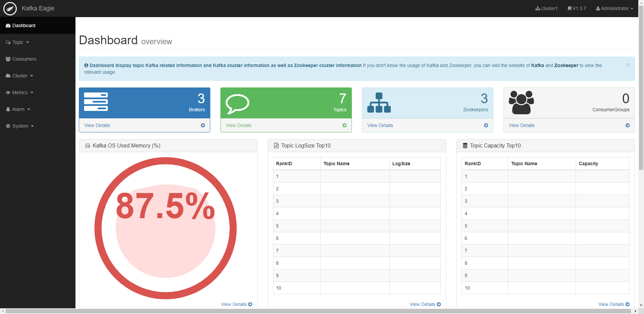The image size is (644, 314).
Task: Click the Brokers count 3
Action: (x=201, y=99)
